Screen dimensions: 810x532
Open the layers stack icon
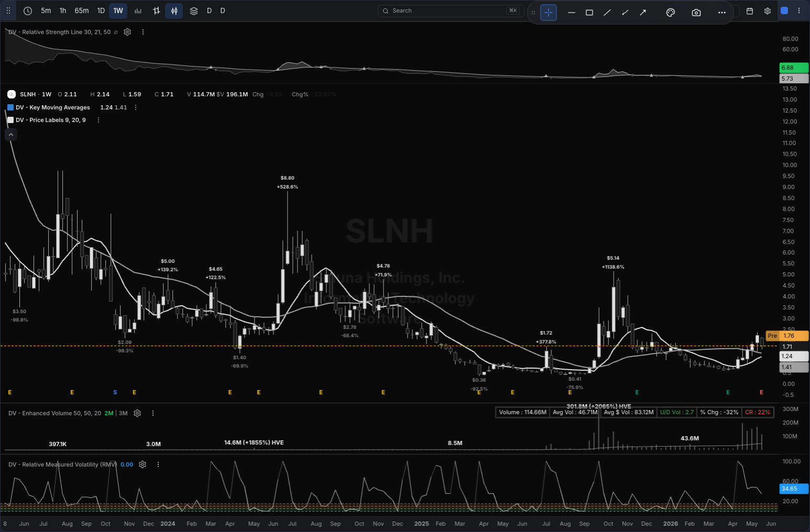point(194,10)
